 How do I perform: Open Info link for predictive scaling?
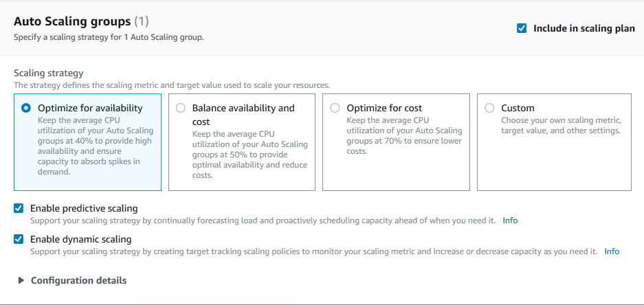tap(510, 221)
